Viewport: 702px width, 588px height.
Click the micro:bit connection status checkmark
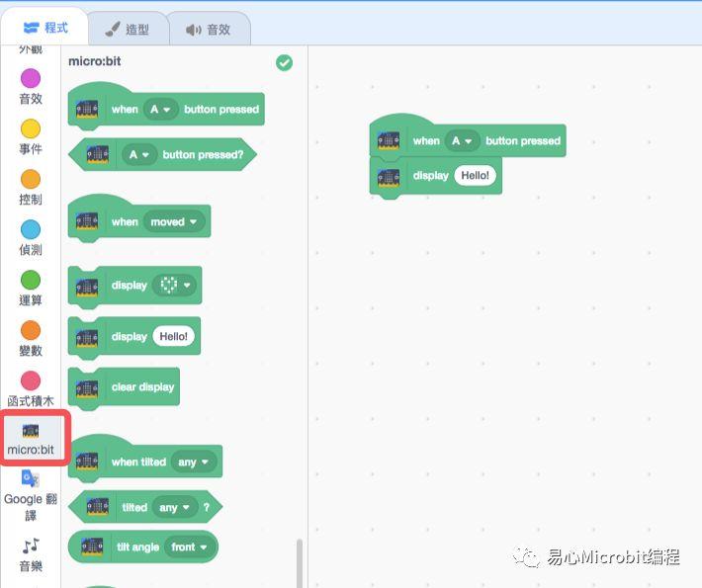[x=285, y=63]
